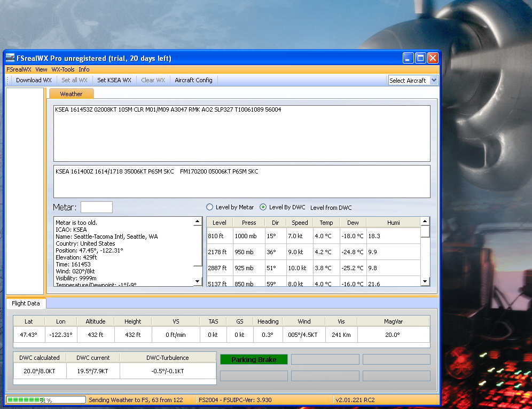Select Level by Metar radio button
The image size is (532, 409).
pos(210,207)
